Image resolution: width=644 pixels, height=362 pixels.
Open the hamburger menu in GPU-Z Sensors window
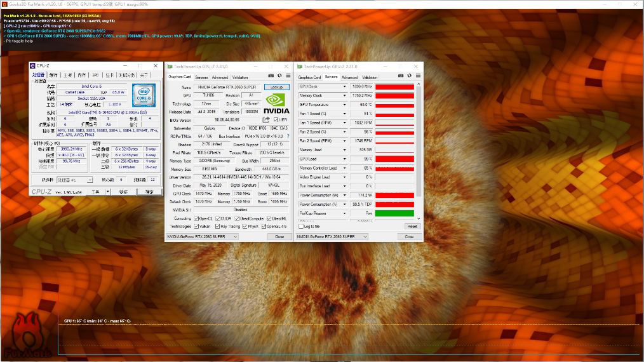point(417,77)
